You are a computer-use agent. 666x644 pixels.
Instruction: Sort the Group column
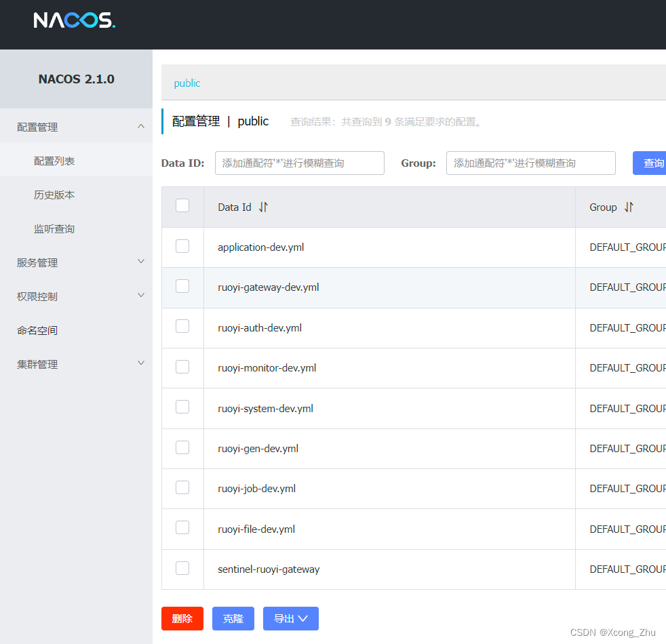point(630,207)
